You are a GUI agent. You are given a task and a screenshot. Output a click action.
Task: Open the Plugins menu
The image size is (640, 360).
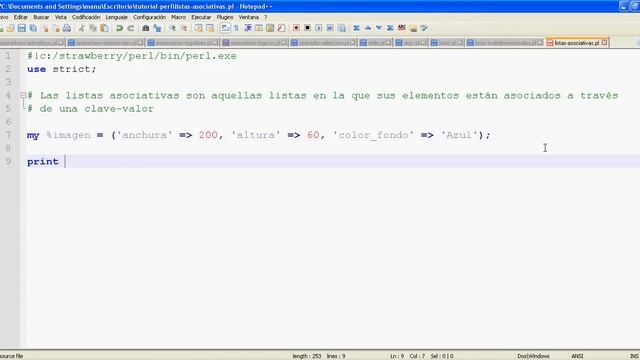(224, 17)
